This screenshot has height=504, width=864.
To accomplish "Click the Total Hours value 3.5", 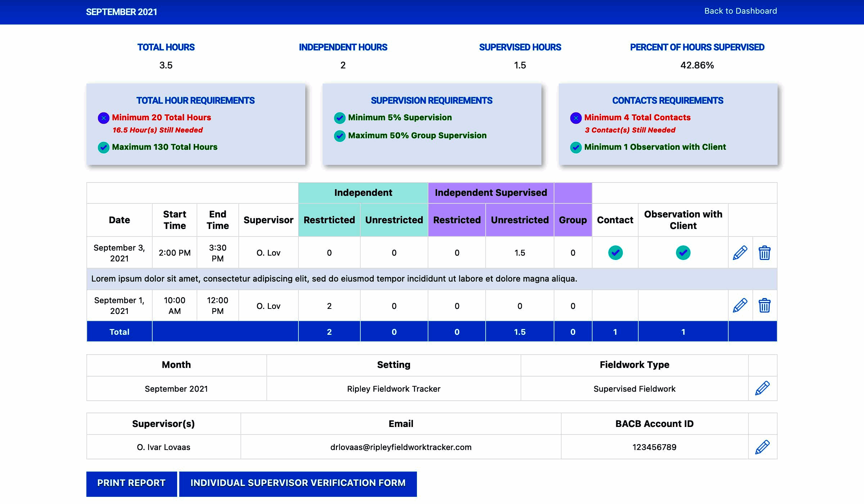I will [166, 65].
